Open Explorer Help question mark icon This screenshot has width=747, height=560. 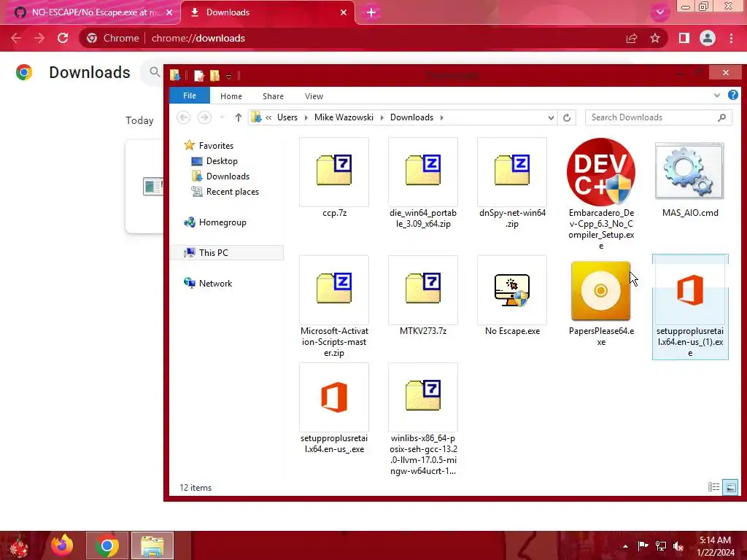pos(732,96)
